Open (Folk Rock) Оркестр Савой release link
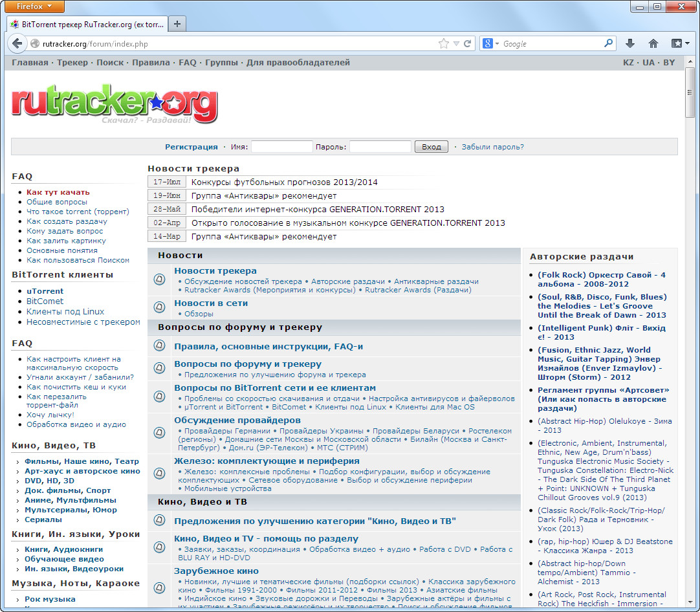The width and height of the screenshot is (700, 612). tap(601, 279)
